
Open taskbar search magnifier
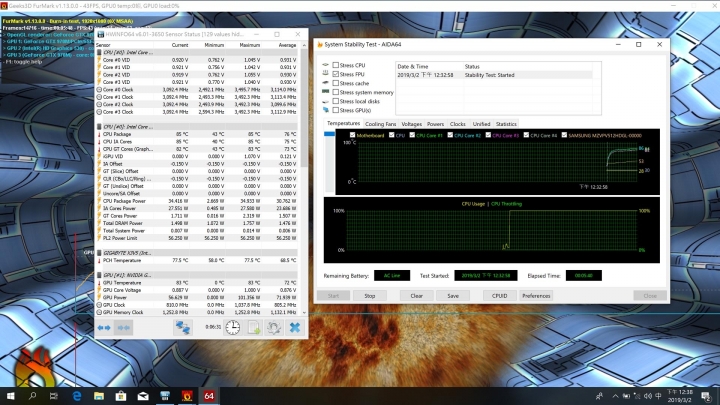coord(32,396)
